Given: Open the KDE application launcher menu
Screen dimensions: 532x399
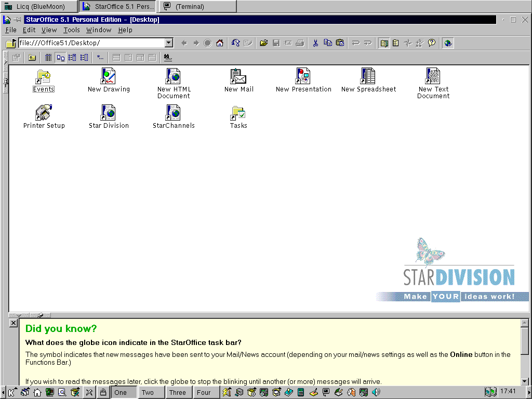Looking at the screenshot, I should [x=11, y=392].
